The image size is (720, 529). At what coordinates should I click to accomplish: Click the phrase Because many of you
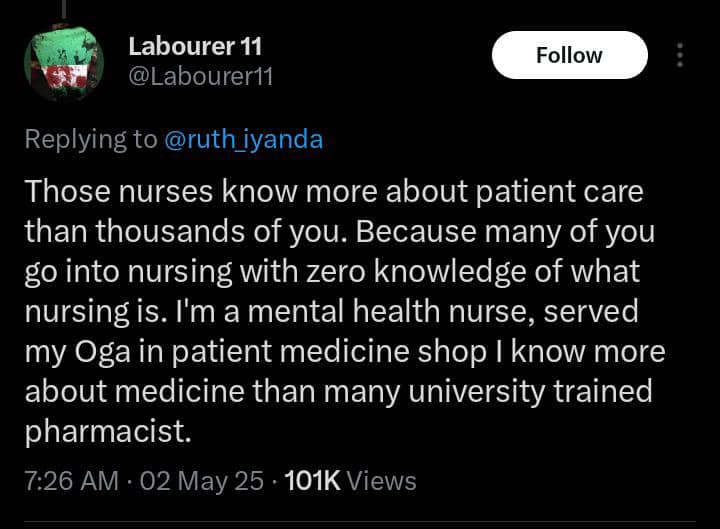click(x=505, y=231)
